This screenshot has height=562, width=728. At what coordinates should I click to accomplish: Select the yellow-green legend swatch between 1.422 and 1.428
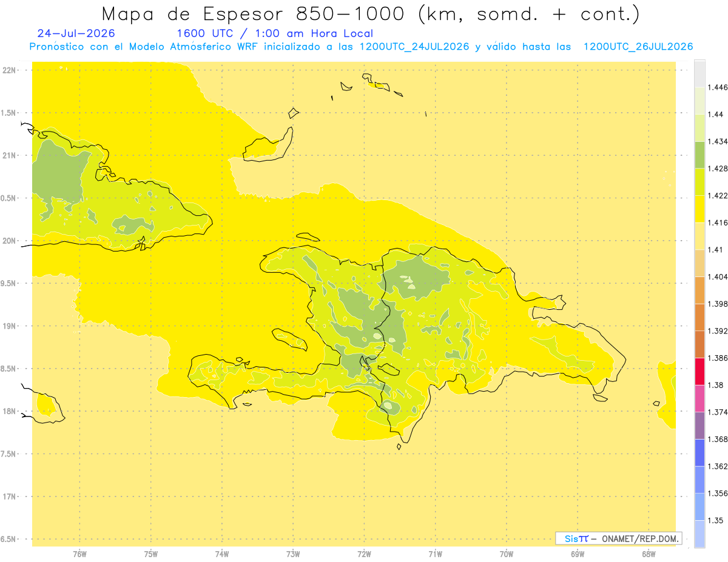(x=699, y=182)
